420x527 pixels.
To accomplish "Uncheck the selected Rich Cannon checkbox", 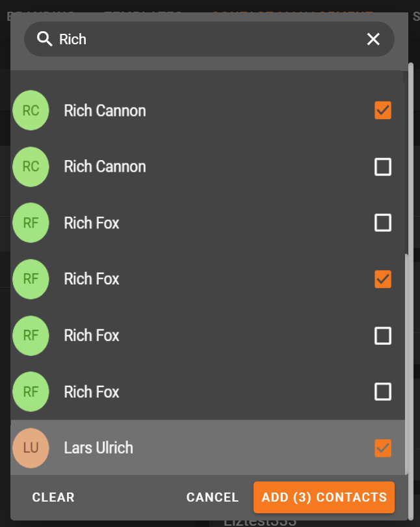I will (x=383, y=111).
